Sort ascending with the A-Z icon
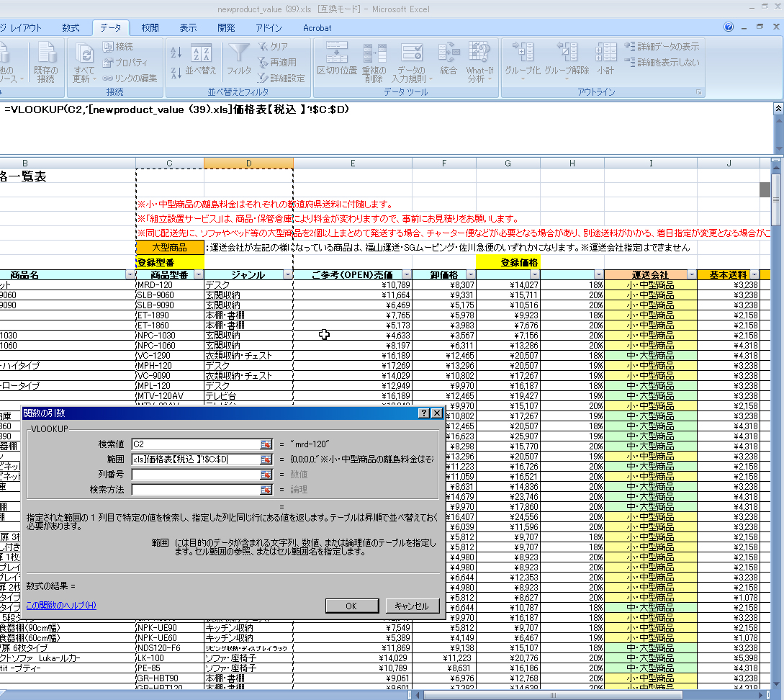The height and width of the screenshot is (700, 784). (x=176, y=52)
